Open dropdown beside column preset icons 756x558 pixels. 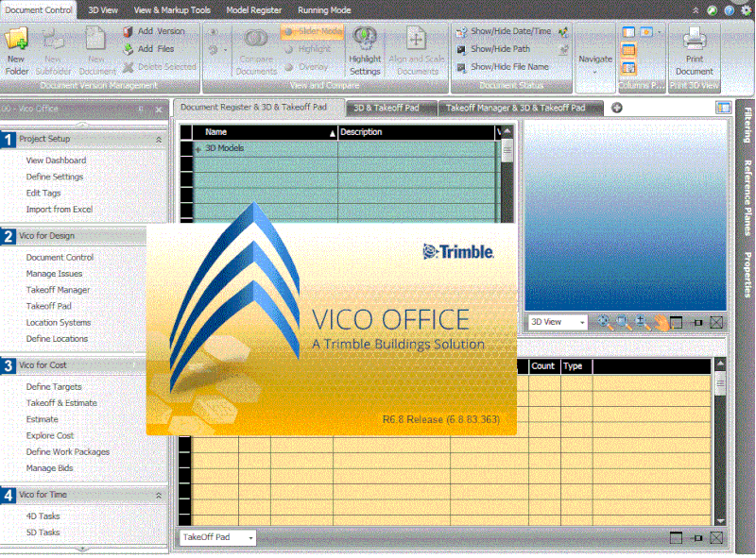point(659,32)
